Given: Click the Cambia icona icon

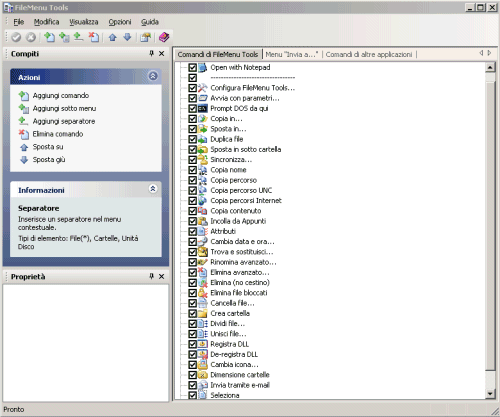Looking at the screenshot, I should (203, 365).
